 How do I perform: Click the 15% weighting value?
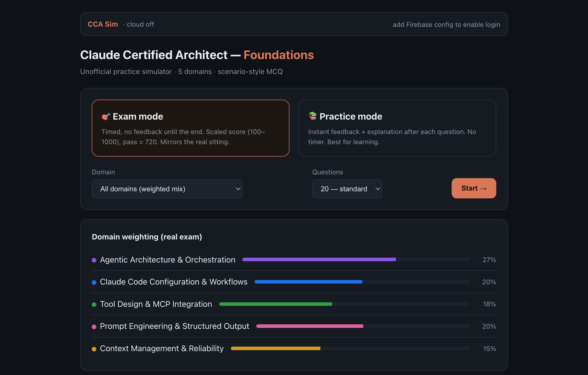click(489, 349)
